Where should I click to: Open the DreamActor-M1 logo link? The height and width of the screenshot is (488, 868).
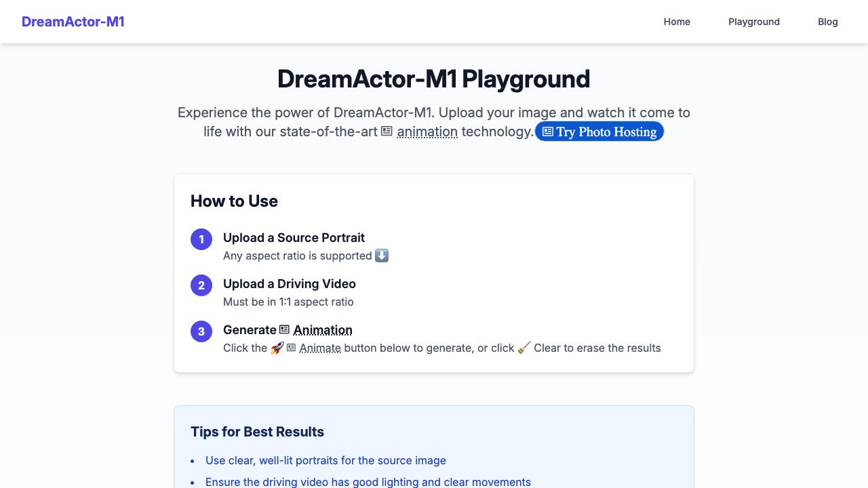73,22
